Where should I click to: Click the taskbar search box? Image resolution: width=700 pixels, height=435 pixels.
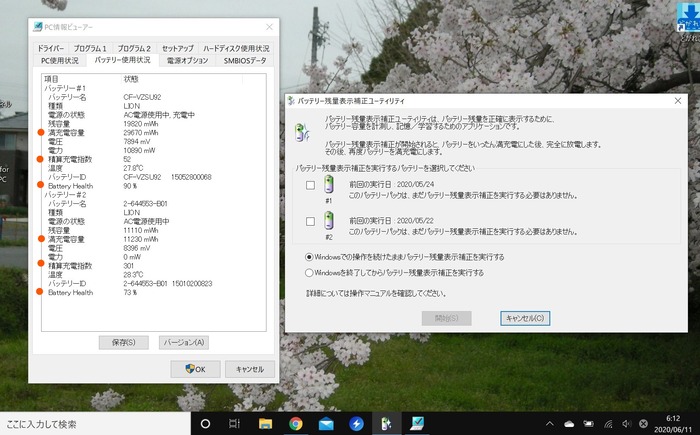click(x=96, y=424)
